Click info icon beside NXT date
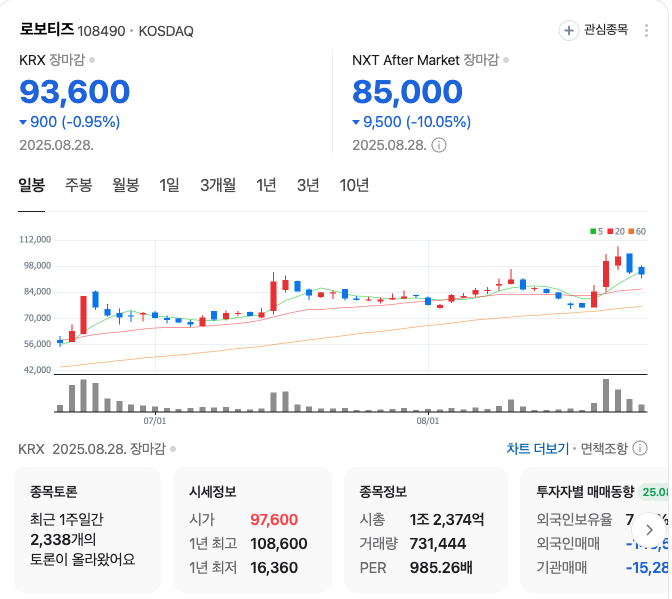This screenshot has width=672, height=599. coord(438,145)
